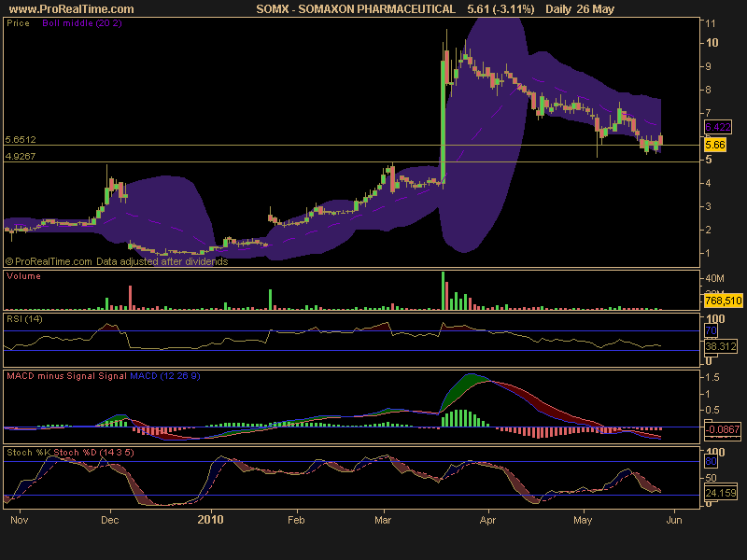
Task: Select the Stoch %D (14 3 5) label
Action: click(93, 453)
